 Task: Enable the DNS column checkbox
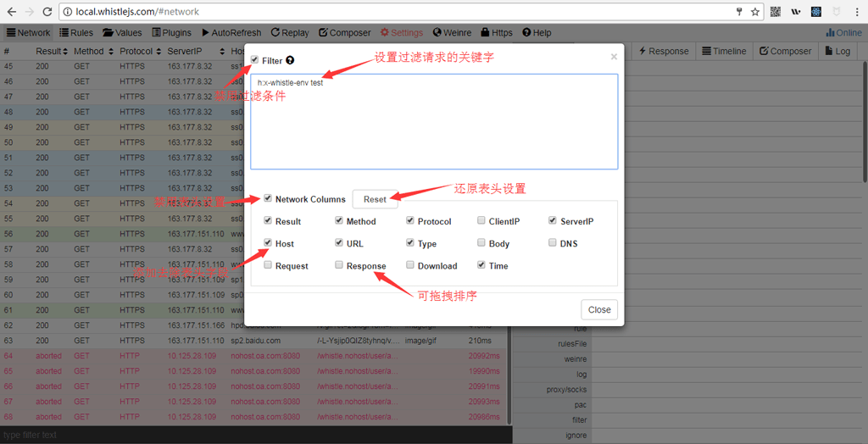pos(553,243)
